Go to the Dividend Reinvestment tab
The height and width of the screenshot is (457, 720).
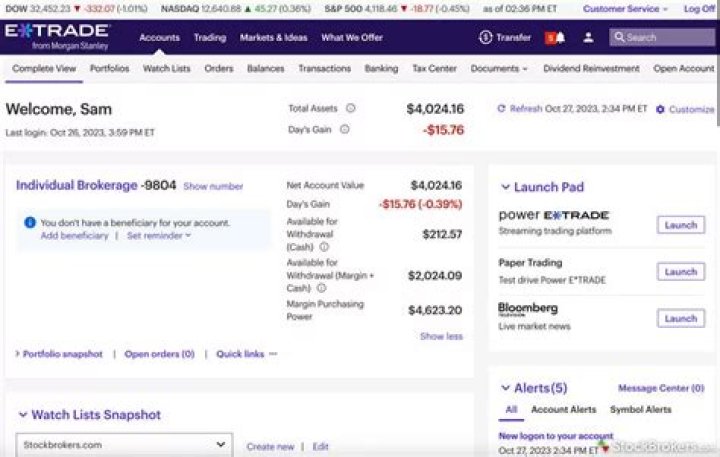tap(591, 68)
